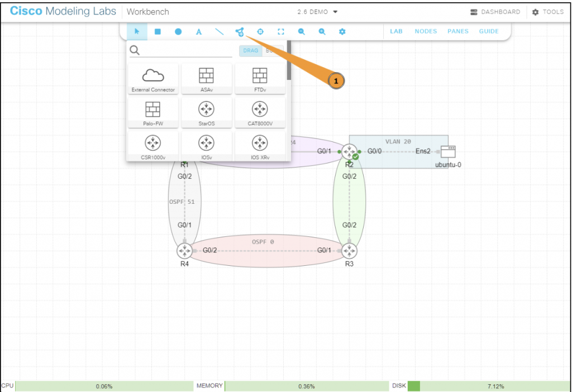572x392 pixels.
Task: Click the center canvas crosshair icon
Action: pyautogui.click(x=260, y=32)
